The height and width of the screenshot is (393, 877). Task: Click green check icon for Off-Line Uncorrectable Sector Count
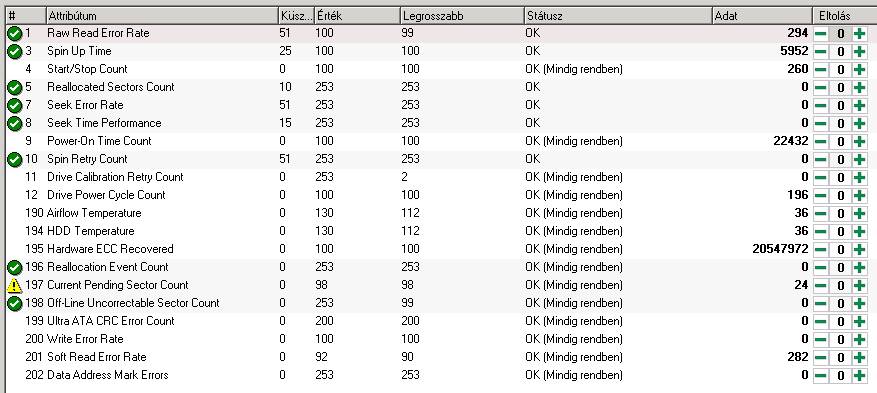point(14,304)
